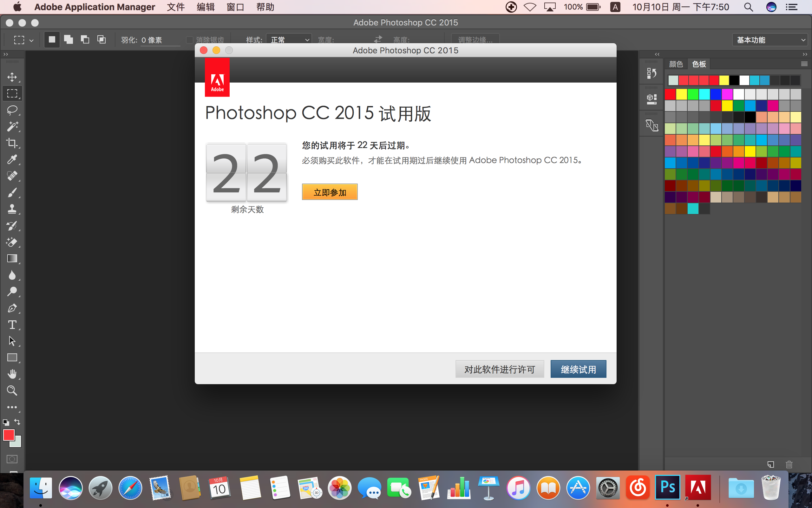Select the Gradient tool
Screen dimensions: 812x508
point(12,258)
